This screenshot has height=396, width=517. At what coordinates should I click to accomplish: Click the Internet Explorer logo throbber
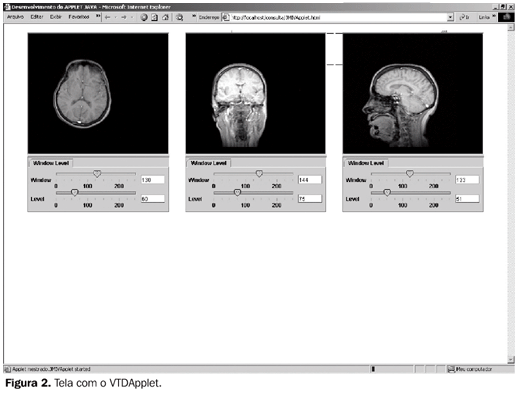[506, 17]
